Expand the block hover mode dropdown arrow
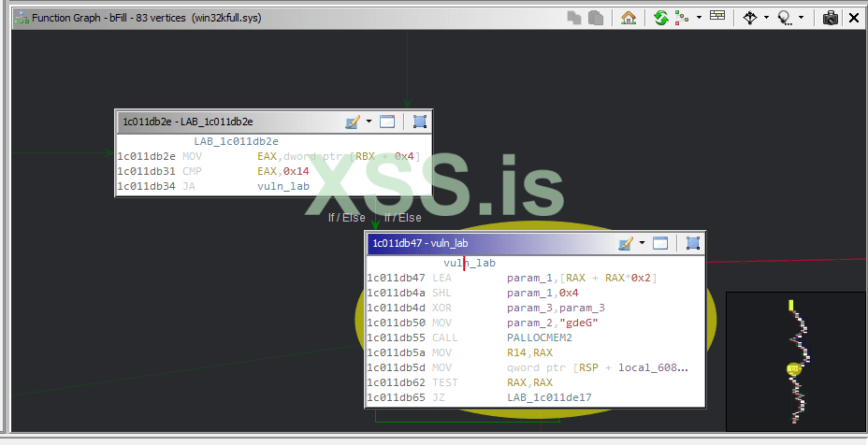Image resolution: width=868 pixels, height=445 pixels. point(766,18)
